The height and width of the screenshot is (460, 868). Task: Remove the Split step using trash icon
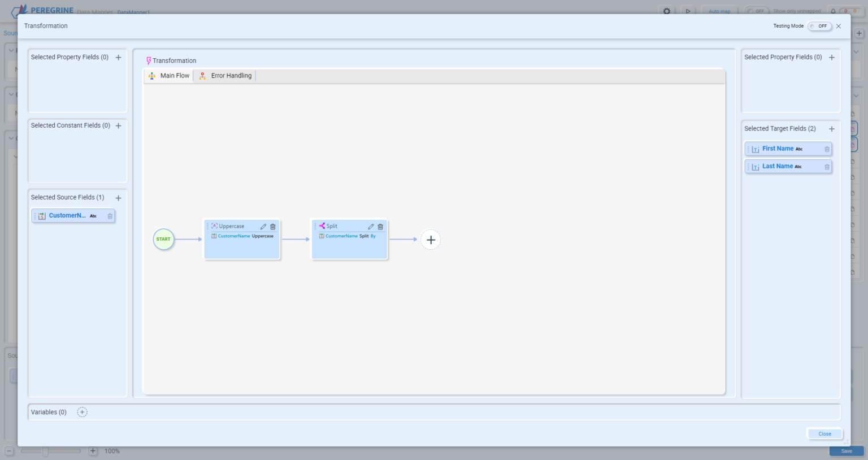coord(380,227)
